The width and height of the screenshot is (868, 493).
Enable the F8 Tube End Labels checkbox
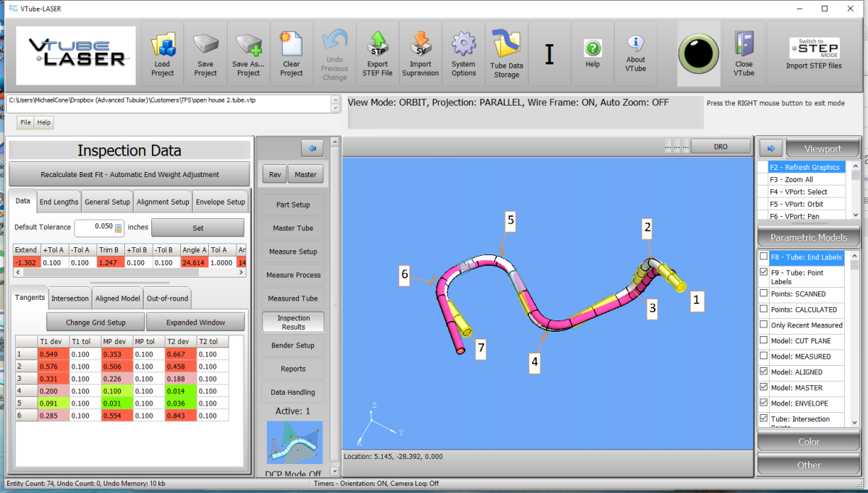tap(764, 257)
